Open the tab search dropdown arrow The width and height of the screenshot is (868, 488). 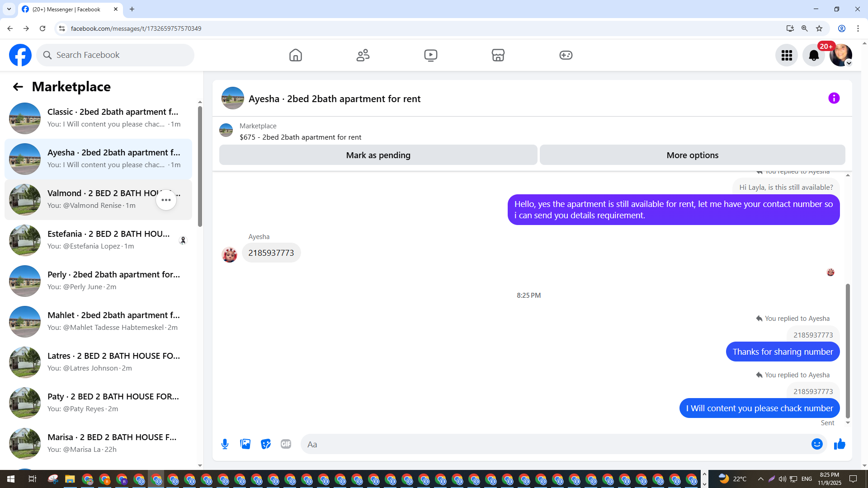(x=9, y=9)
